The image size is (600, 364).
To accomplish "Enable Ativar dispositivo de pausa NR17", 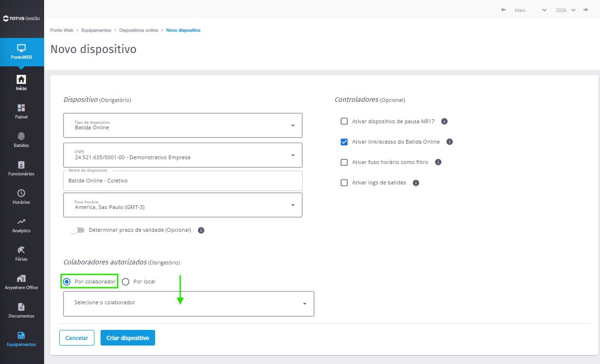I will pos(344,121).
